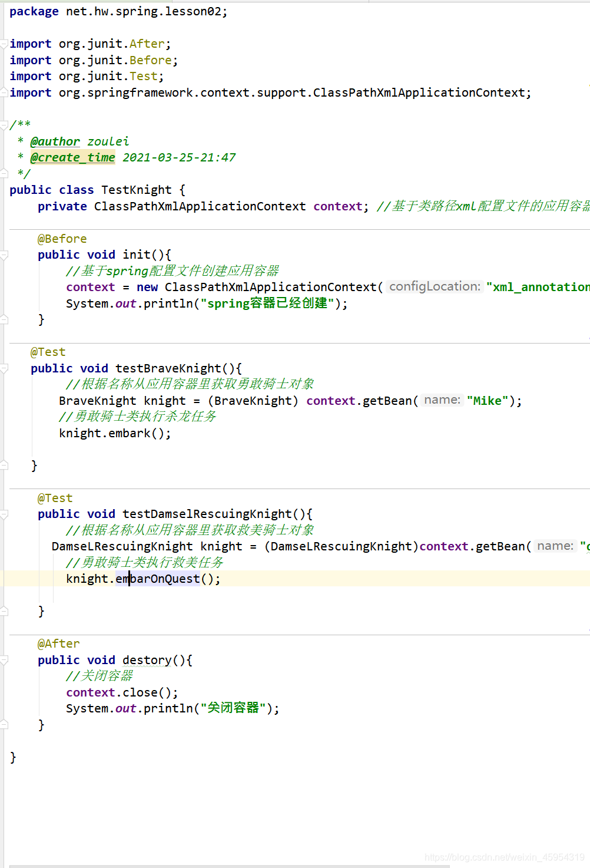This screenshot has width=590, height=868.
Task: Collapse the init() method fold marker
Action: 4,255
